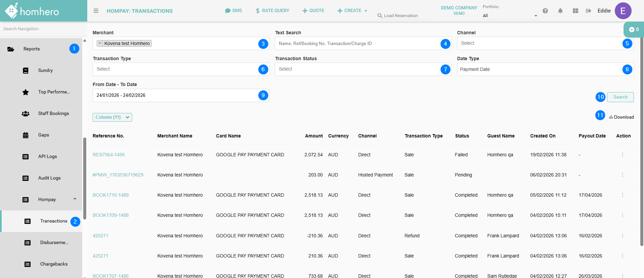The width and height of the screenshot is (644, 278).
Task: Remove Kovena test Homhero merchant tag
Action: point(100,43)
